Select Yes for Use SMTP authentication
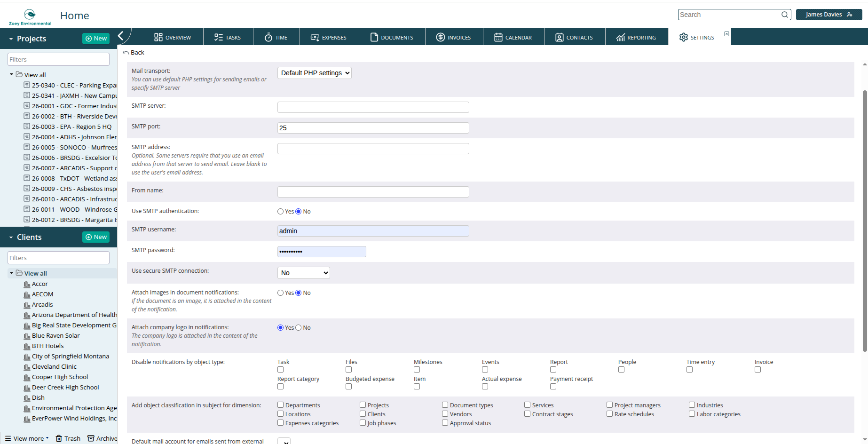The width and height of the screenshot is (868, 444). tap(280, 212)
